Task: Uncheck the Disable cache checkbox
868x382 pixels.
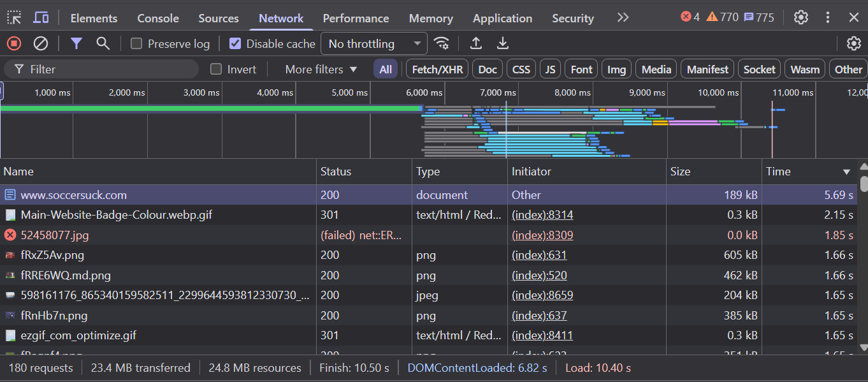Action: coord(235,44)
